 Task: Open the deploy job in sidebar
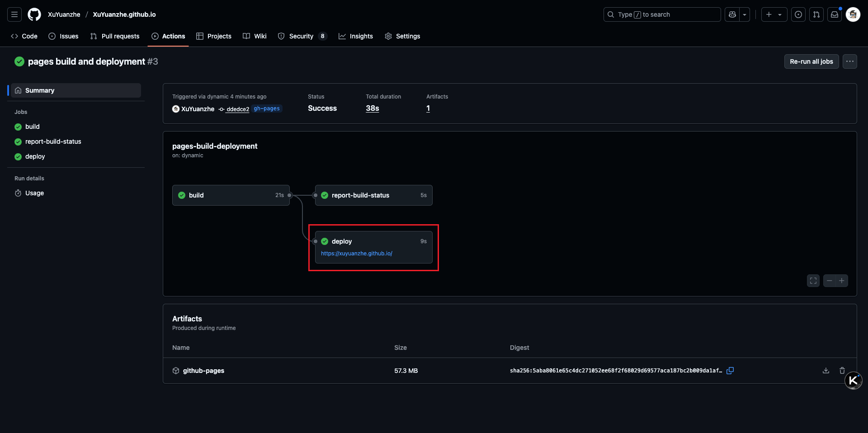tap(76, 156)
